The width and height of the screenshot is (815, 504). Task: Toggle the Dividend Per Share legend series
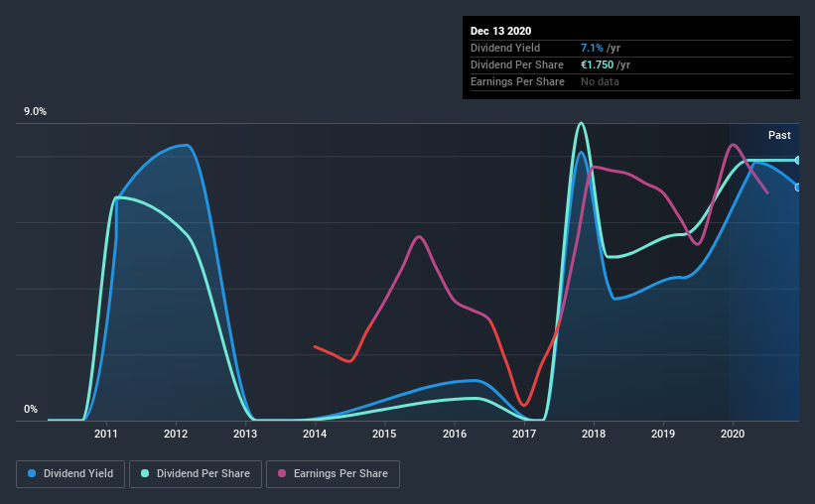click(x=196, y=474)
